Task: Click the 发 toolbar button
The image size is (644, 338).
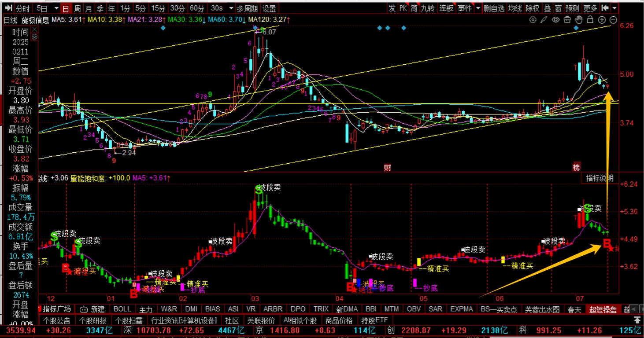Action: point(392,8)
